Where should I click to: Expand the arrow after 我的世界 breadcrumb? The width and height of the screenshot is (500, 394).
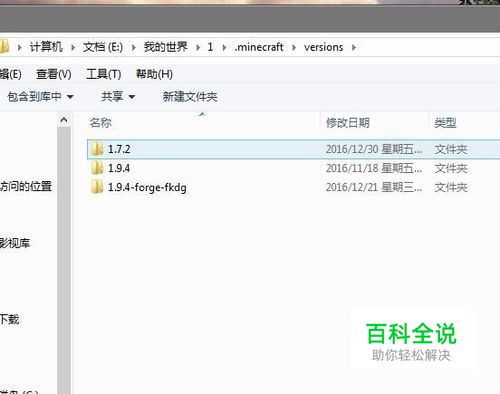click(198, 48)
